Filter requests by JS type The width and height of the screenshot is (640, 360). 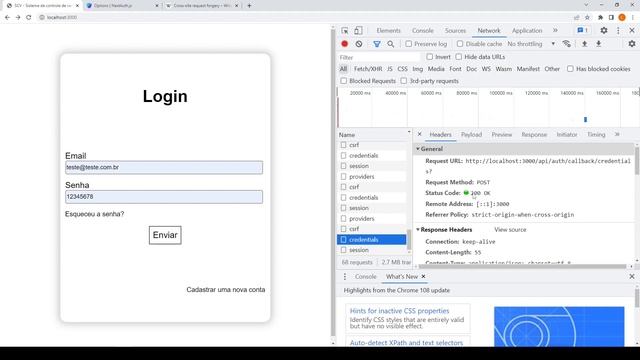tap(390, 69)
